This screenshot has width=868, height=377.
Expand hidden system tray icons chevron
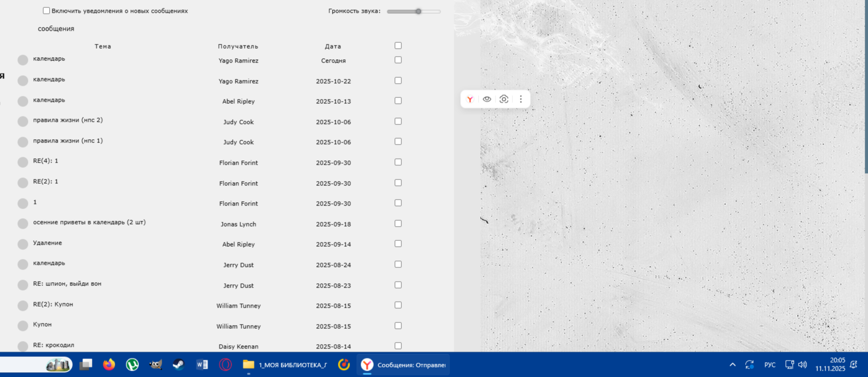pyautogui.click(x=733, y=365)
